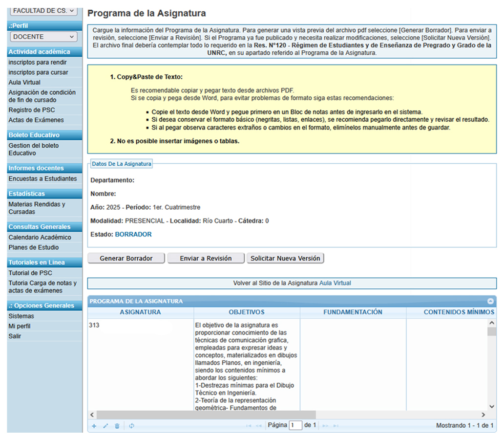Open the FACULTAD DE CS. dropdown
Screen dimensions: 504x440
[x=44, y=10]
